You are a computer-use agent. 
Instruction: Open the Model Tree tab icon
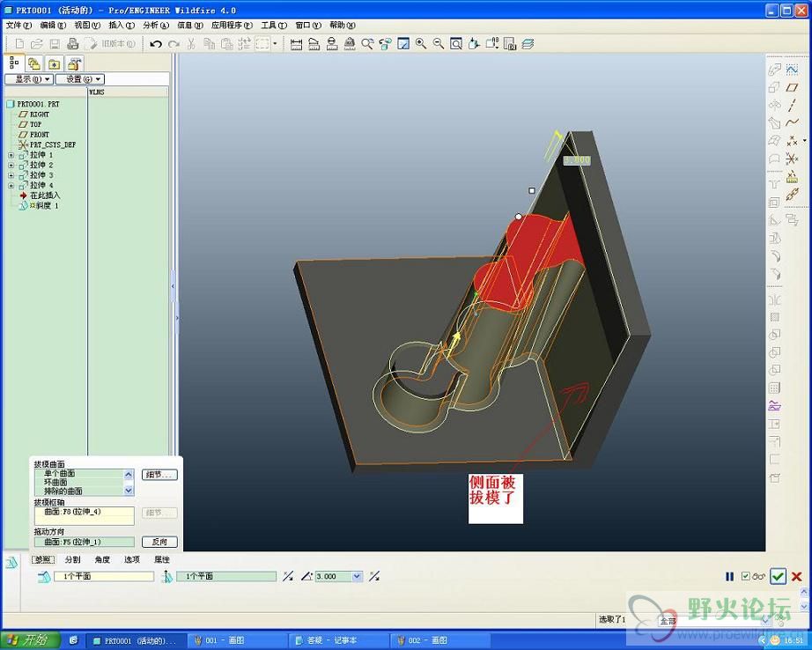14,63
